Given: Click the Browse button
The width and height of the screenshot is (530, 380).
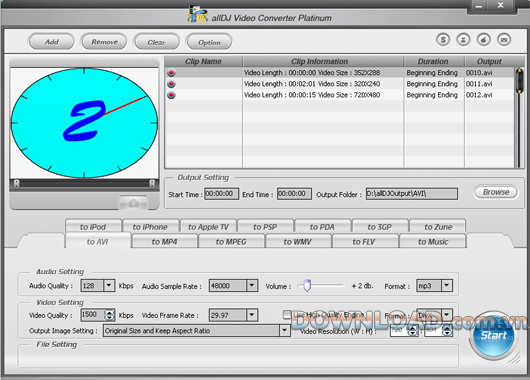Looking at the screenshot, I should click(x=496, y=192).
